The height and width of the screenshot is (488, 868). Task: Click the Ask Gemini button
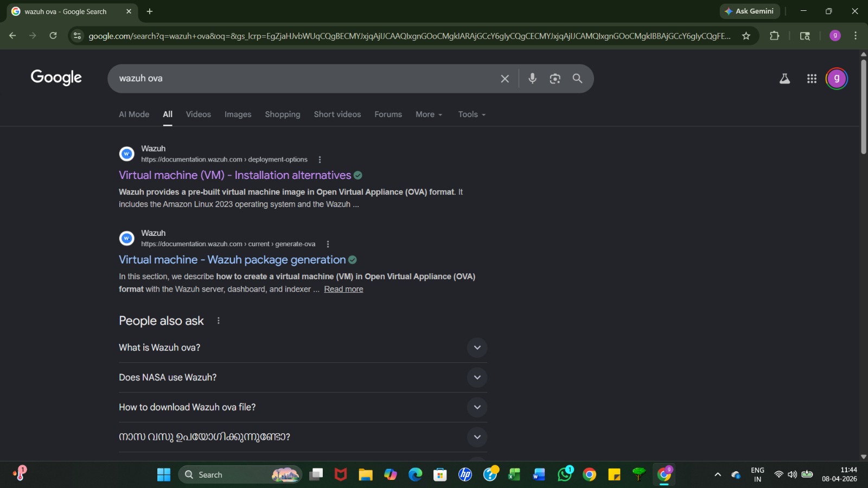click(x=750, y=11)
